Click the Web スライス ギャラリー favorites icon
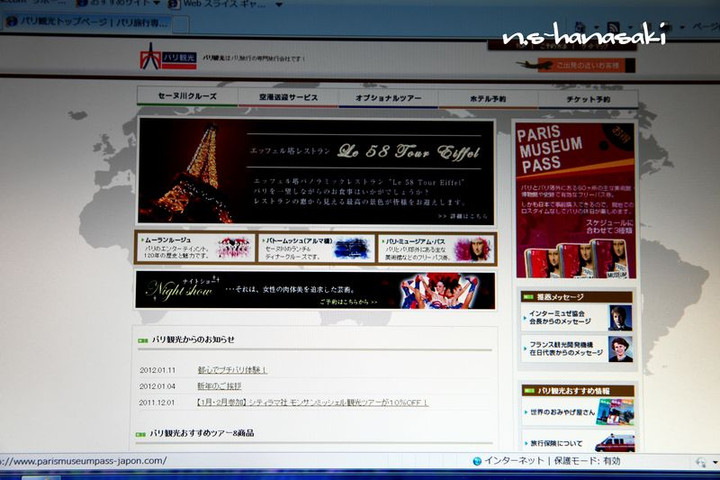This screenshot has height=480, width=720. pos(174,4)
